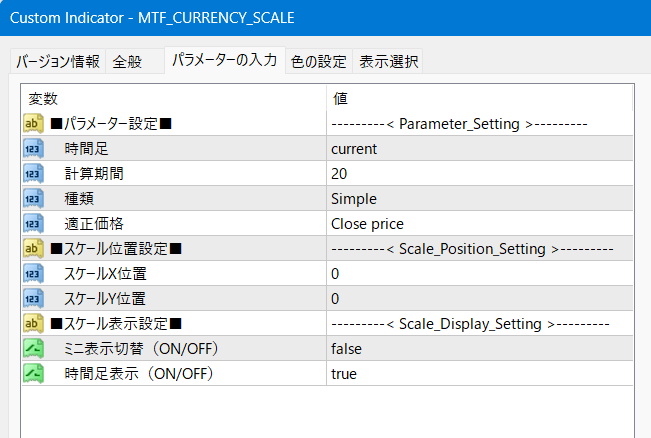This screenshot has height=438, width=651.
Task: Open the 種類 value showing Simple
Action: tap(480, 198)
